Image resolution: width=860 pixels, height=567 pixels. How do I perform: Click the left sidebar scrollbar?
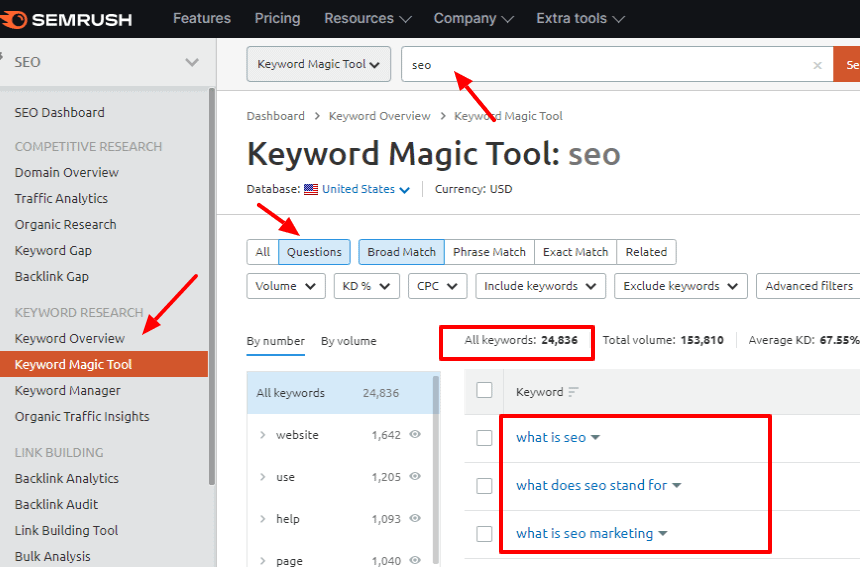pos(212,285)
